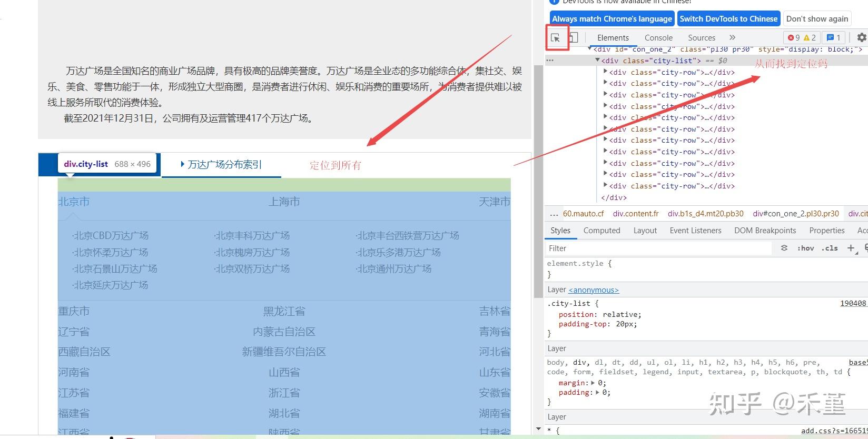
Task: Select breadcrumb 60.mauto.cf
Action: [583, 214]
